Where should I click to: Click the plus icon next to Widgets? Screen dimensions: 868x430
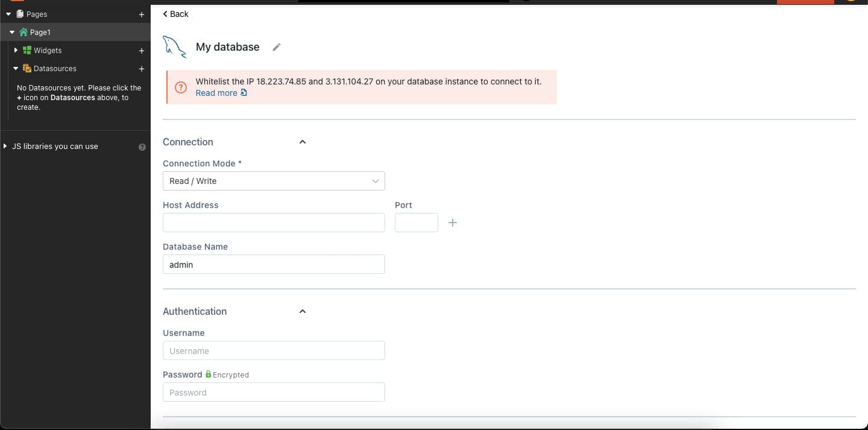click(142, 51)
